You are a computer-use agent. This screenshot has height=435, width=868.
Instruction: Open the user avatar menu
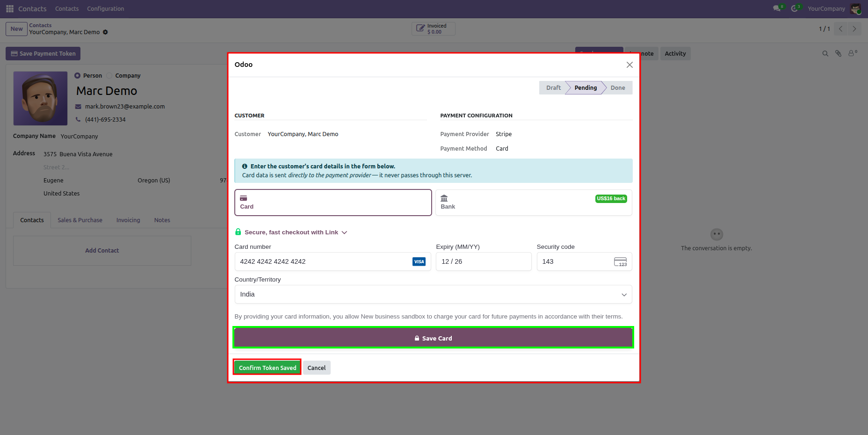[855, 9]
